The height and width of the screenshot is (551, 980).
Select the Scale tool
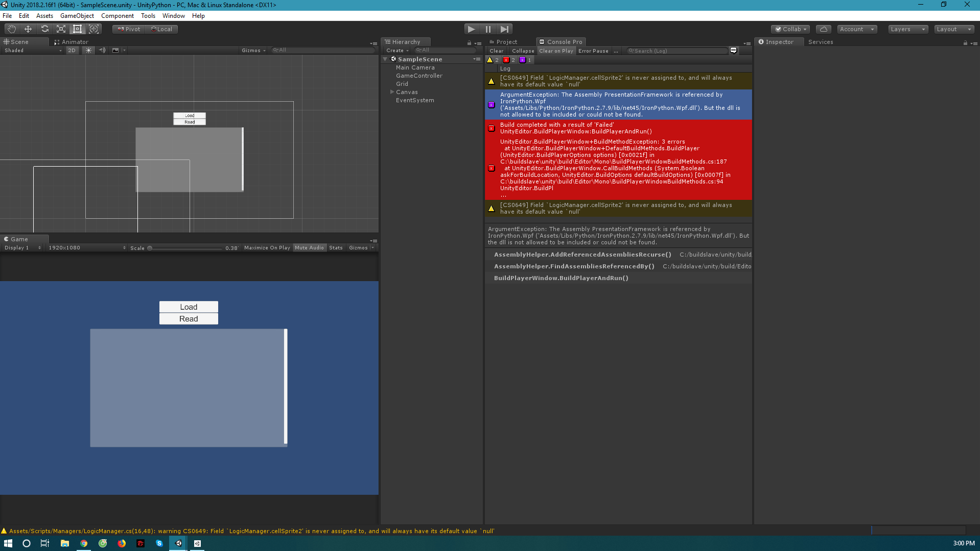(61, 29)
